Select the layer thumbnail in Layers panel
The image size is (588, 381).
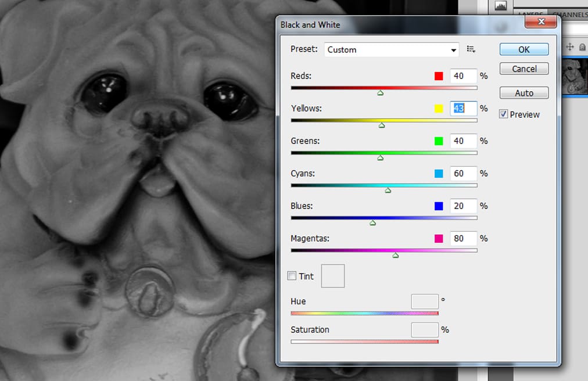pos(575,76)
